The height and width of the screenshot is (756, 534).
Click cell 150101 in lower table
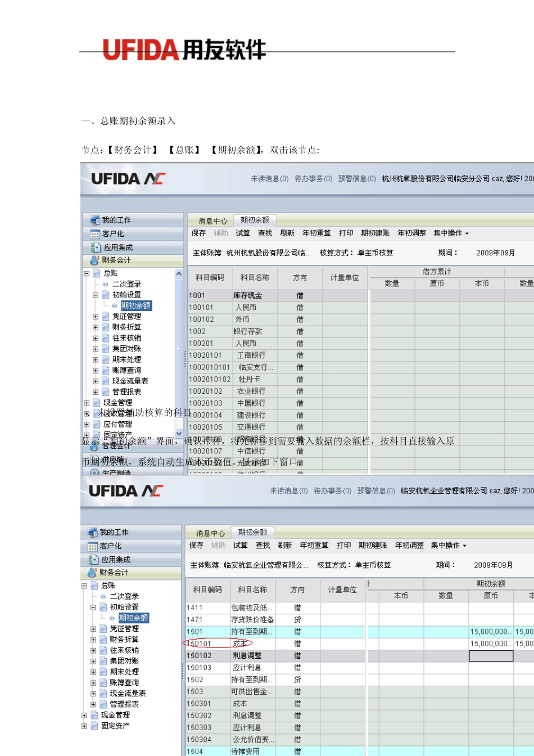207,643
